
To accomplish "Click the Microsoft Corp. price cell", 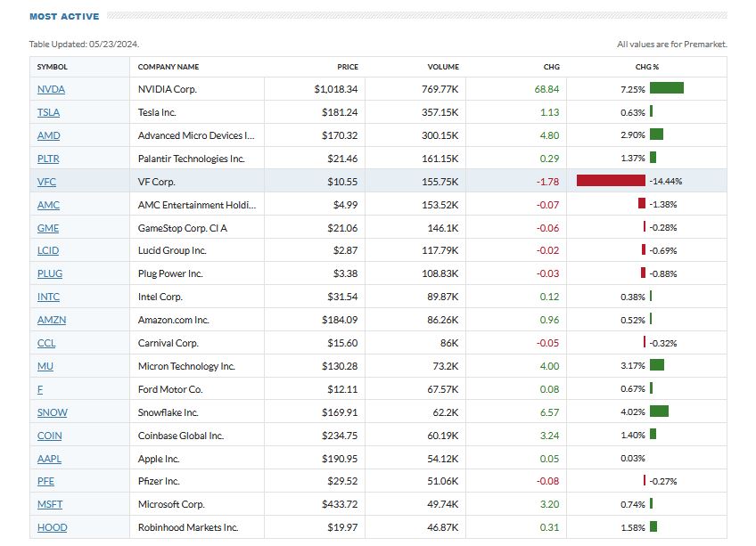I will 335,505.
